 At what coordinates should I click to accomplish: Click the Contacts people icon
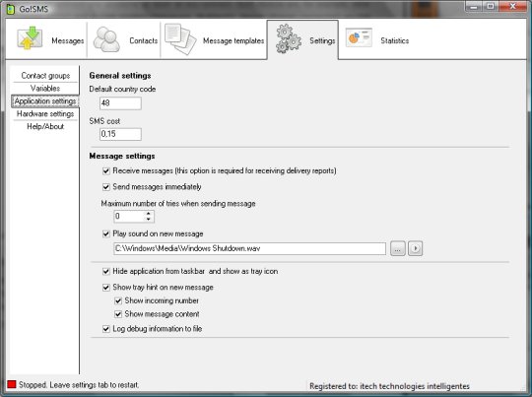click(106, 39)
